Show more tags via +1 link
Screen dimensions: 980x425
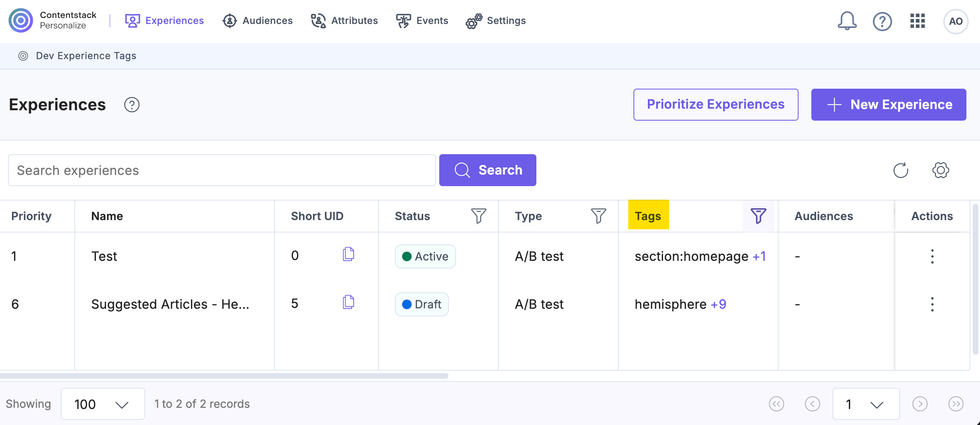(759, 256)
